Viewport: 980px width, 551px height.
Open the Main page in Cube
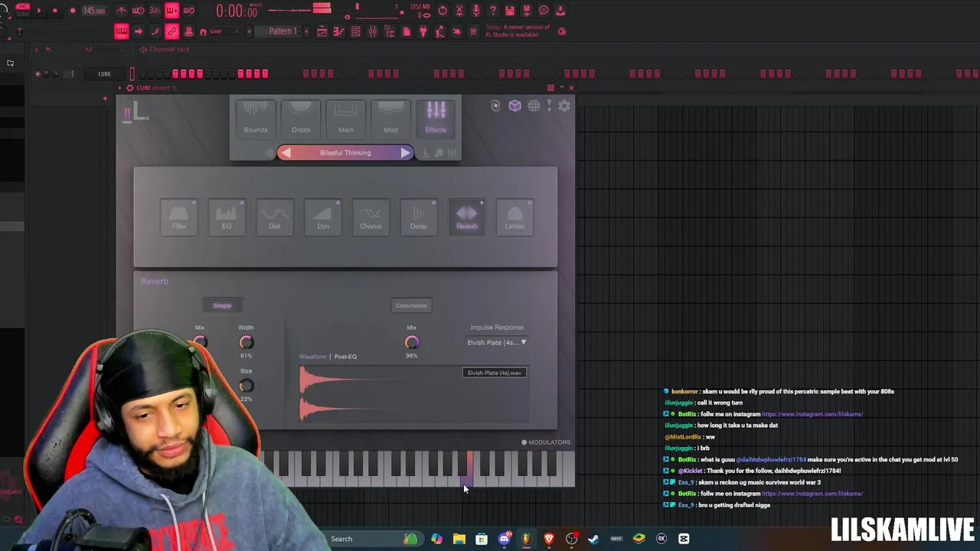coord(346,118)
